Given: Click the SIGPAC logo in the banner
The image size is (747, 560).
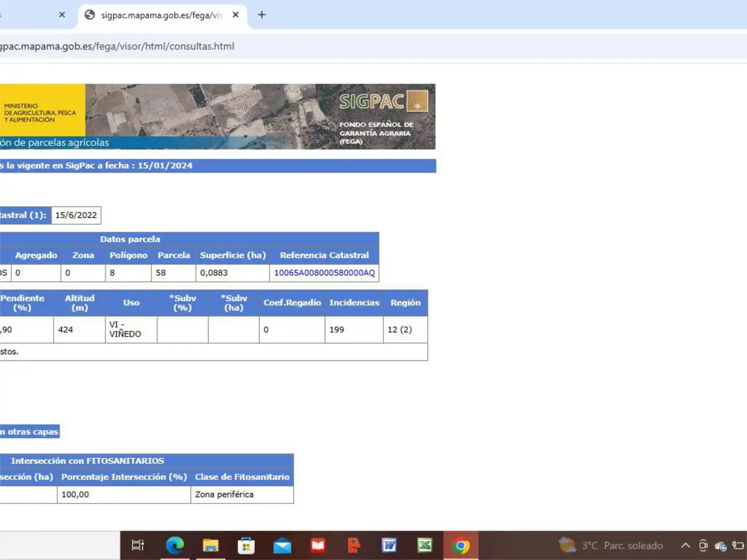Looking at the screenshot, I should 384,101.
